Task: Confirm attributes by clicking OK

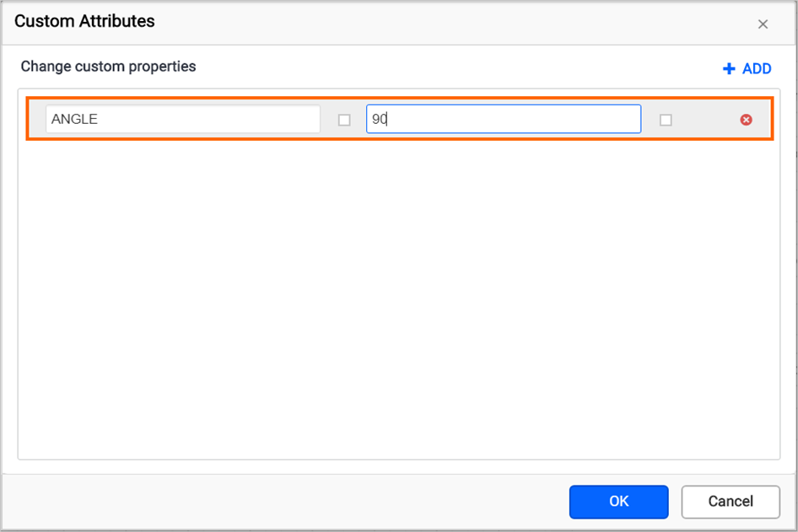Action: [618, 502]
